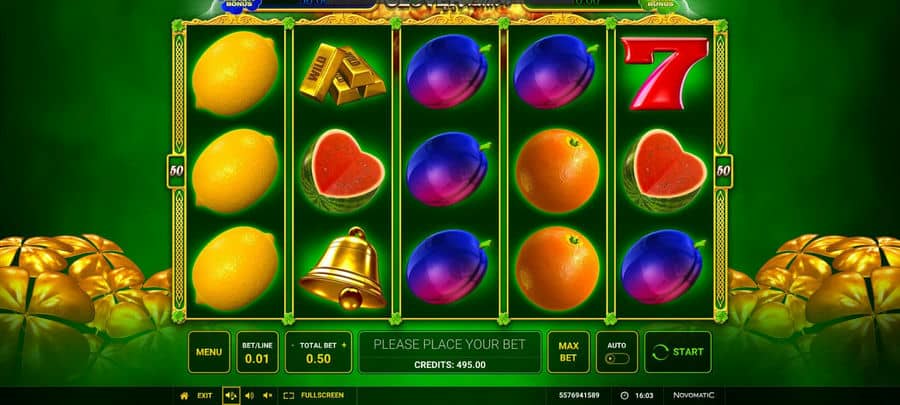
Task: Click the Novomatic logo
Action: (694, 395)
